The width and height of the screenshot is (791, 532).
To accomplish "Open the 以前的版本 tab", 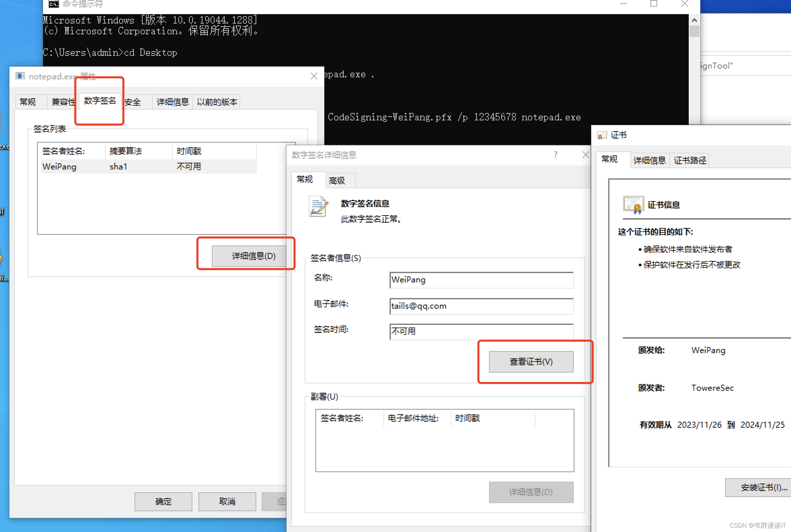I will click(x=217, y=102).
